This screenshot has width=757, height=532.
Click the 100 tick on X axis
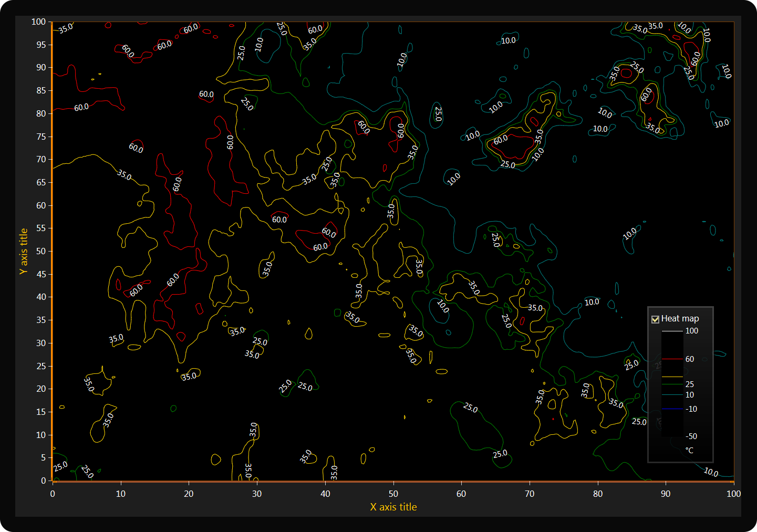(733, 494)
